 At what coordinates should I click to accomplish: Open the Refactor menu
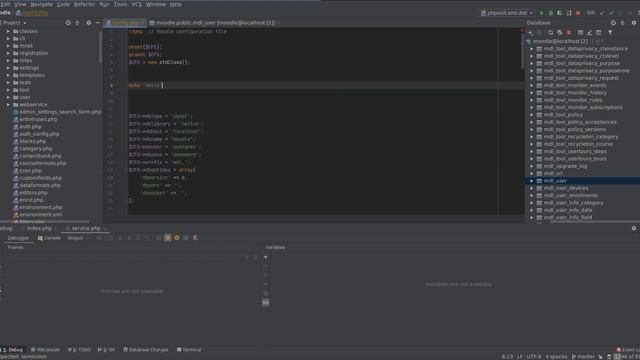tap(84, 4)
